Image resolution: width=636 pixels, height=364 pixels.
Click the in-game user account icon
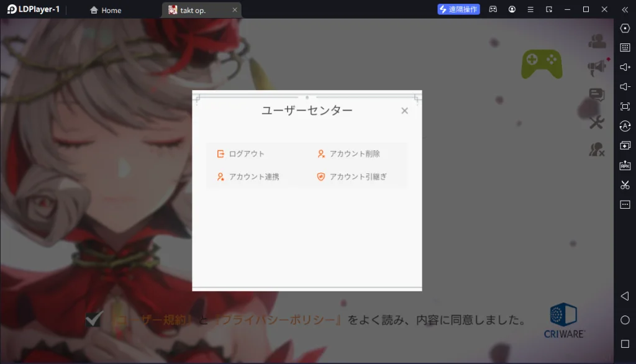[x=597, y=41]
